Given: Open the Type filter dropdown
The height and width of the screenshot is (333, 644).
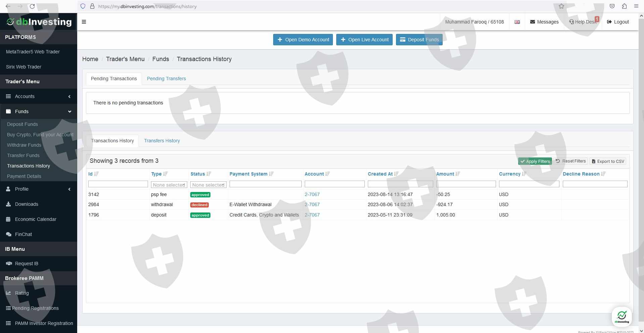Looking at the screenshot, I should 169,185.
